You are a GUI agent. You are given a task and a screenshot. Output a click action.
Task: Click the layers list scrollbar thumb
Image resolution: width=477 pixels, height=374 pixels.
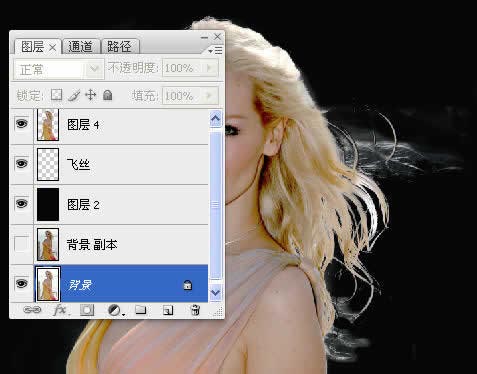coord(215,205)
